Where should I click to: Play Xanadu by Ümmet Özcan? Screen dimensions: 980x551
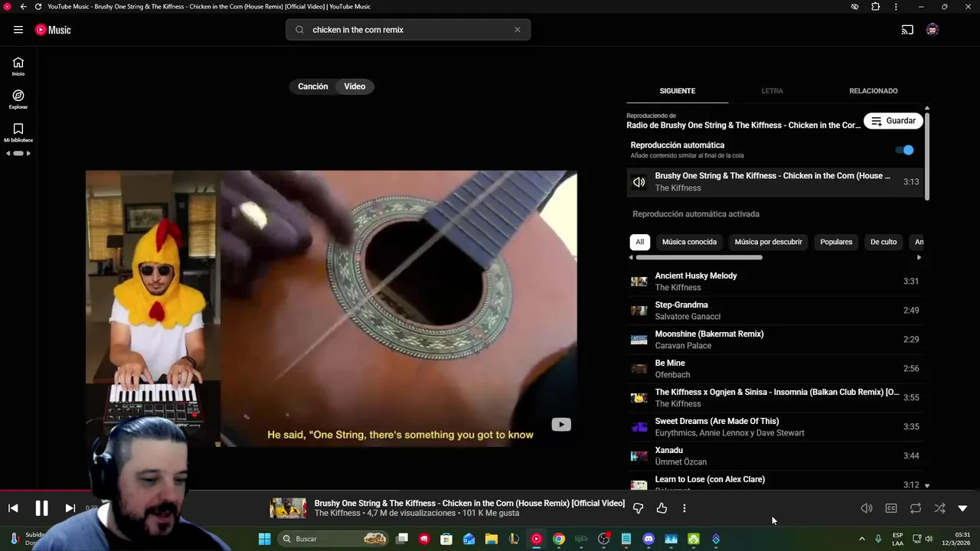pos(775,456)
